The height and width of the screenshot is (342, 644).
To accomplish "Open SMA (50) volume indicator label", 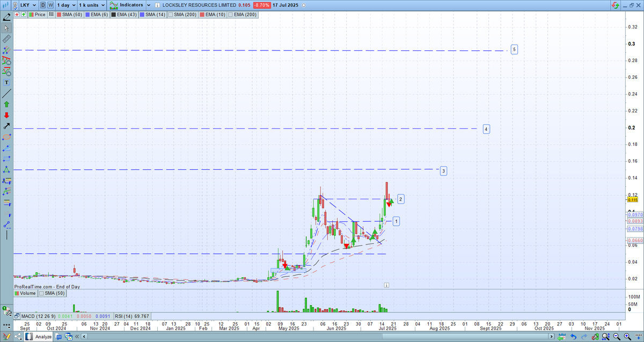I will tap(52, 293).
